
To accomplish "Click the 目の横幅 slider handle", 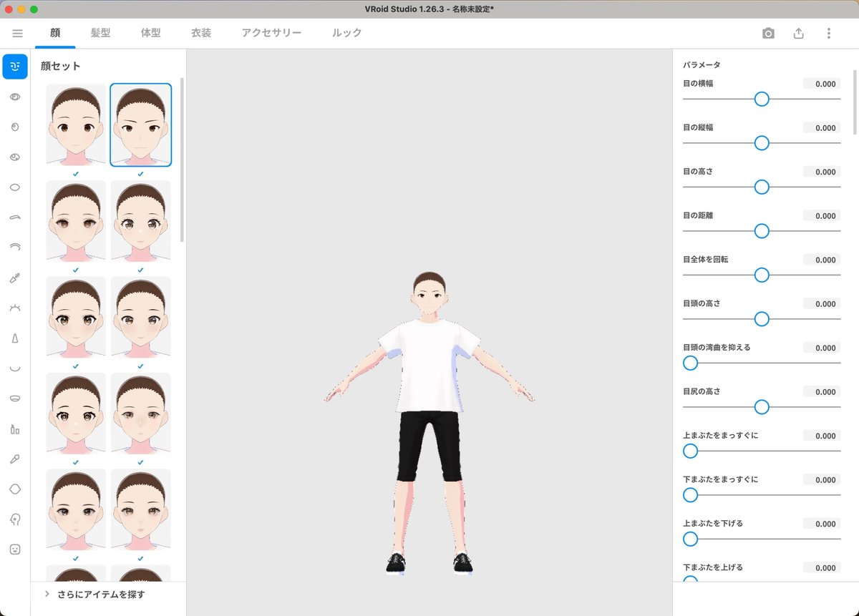I will (761, 99).
